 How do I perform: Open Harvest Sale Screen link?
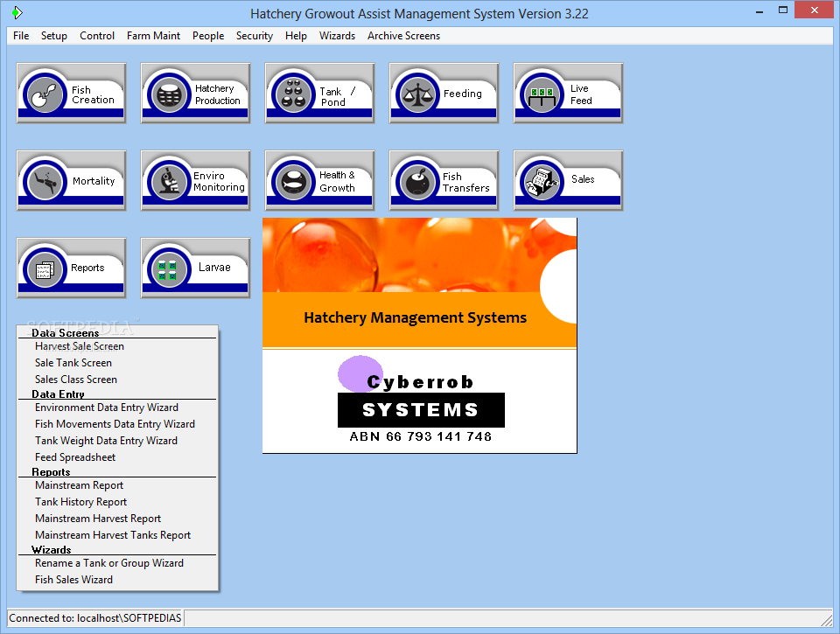[x=80, y=346]
